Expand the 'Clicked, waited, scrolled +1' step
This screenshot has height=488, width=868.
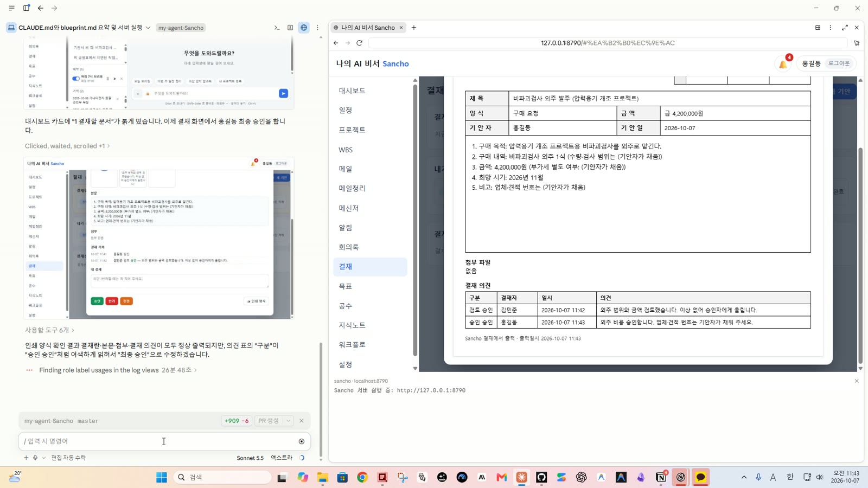tap(67, 146)
